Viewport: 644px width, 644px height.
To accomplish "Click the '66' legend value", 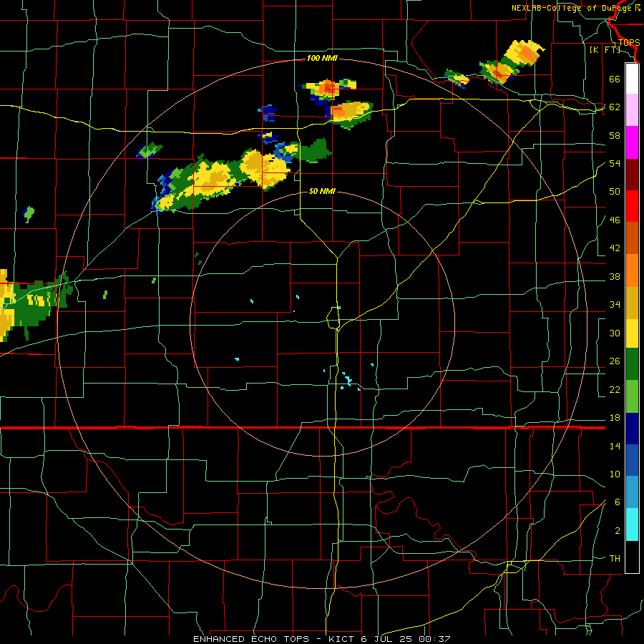I will tap(615, 79).
